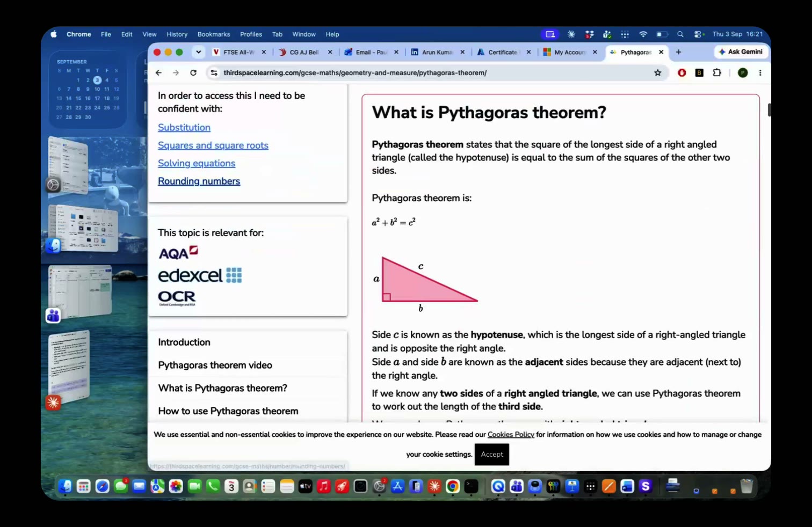Jump to Pythagoras theorem video section
The height and width of the screenshot is (527, 812).
pyautogui.click(x=215, y=365)
